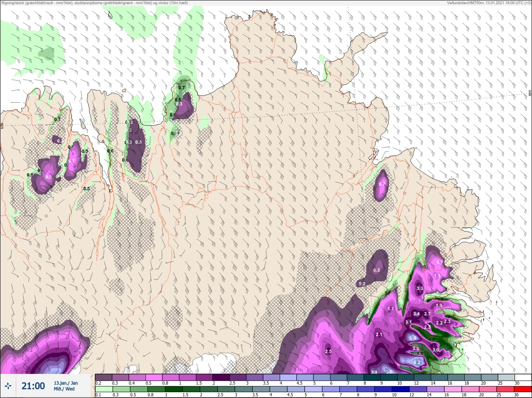Pick white upper legend swatch at 30

[523, 377]
